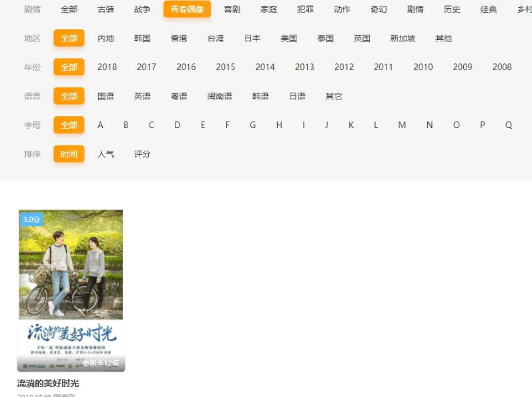Filter region by 韩国
This screenshot has height=397, width=532.
(x=142, y=38)
